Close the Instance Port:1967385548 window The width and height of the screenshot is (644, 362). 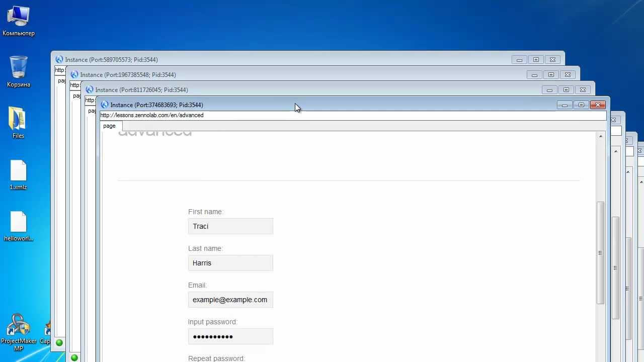click(568, 75)
